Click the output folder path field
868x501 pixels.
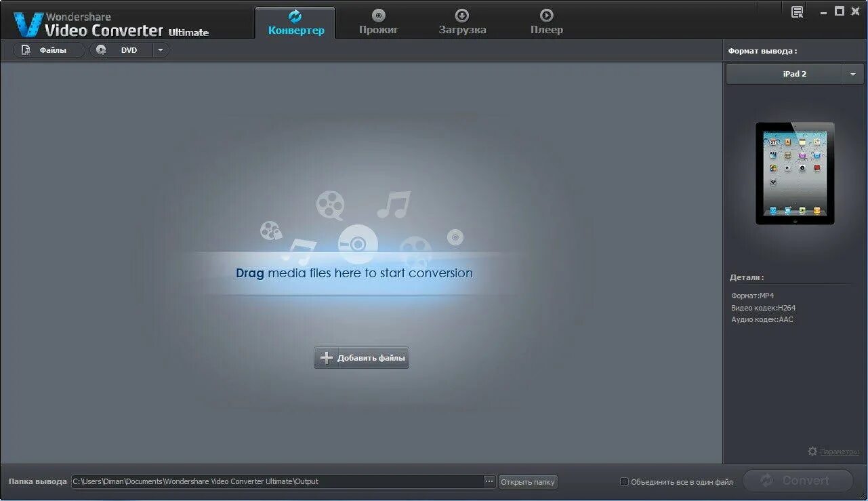pyautogui.click(x=277, y=481)
